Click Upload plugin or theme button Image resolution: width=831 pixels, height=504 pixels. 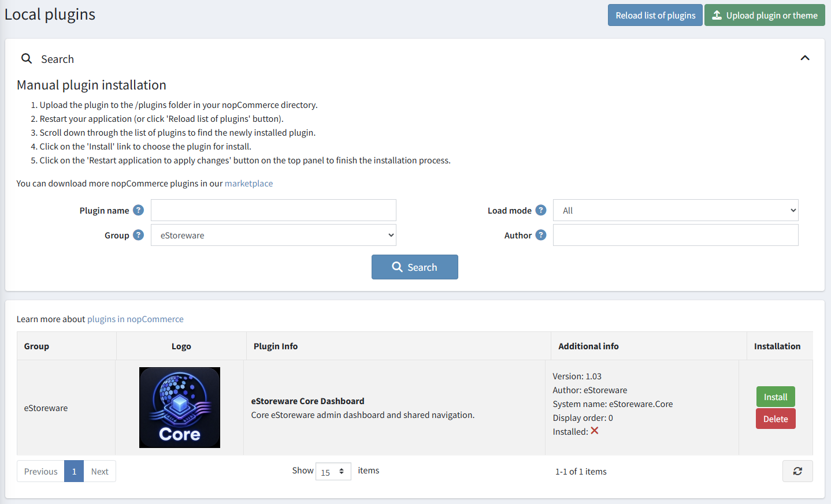(x=765, y=15)
